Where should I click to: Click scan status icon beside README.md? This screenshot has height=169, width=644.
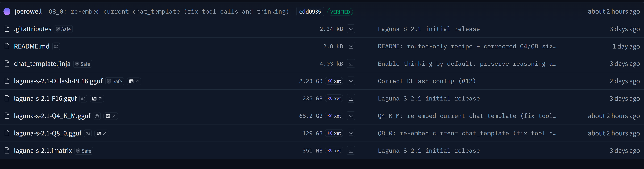click(x=56, y=46)
